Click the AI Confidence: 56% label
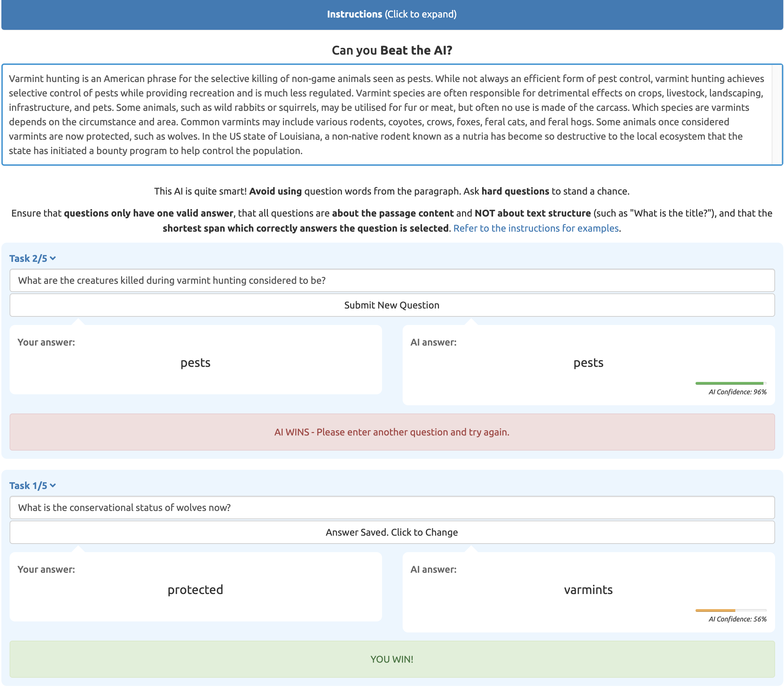 pos(737,619)
